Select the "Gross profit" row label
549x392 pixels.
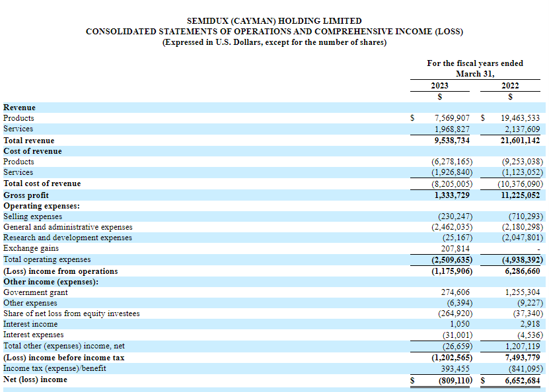click(x=26, y=195)
